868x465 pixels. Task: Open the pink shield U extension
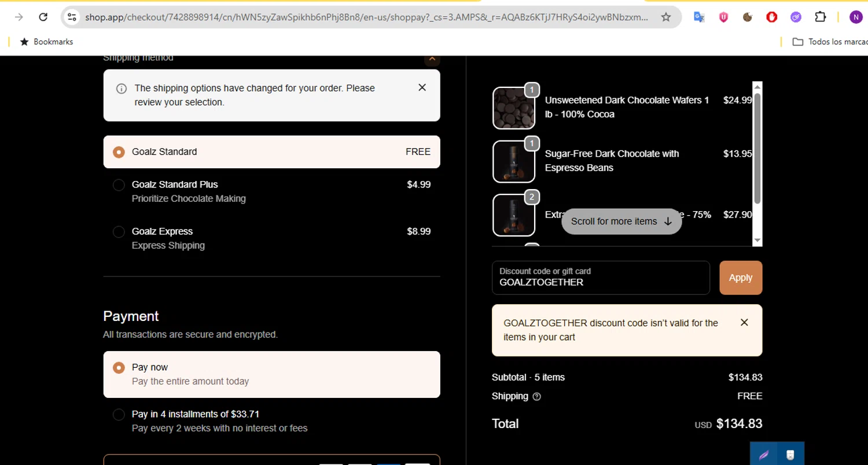tap(723, 17)
